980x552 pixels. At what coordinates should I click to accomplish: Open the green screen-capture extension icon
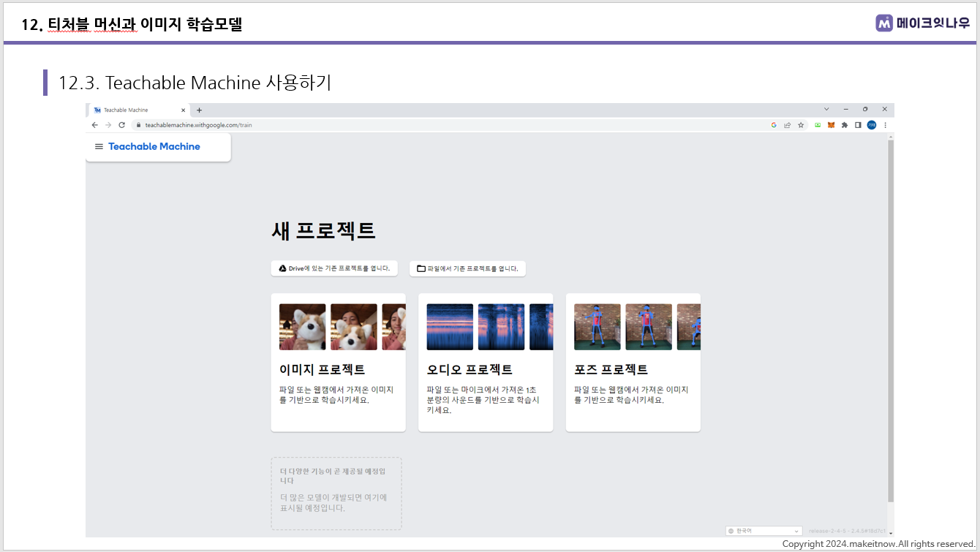click(x=818, y=125)
